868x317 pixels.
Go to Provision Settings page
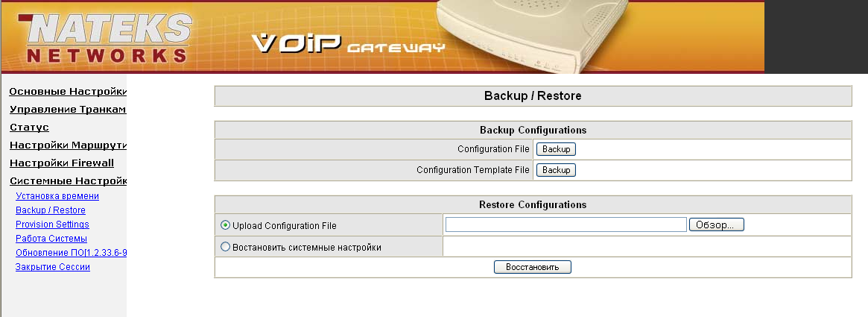coord(52,225)
